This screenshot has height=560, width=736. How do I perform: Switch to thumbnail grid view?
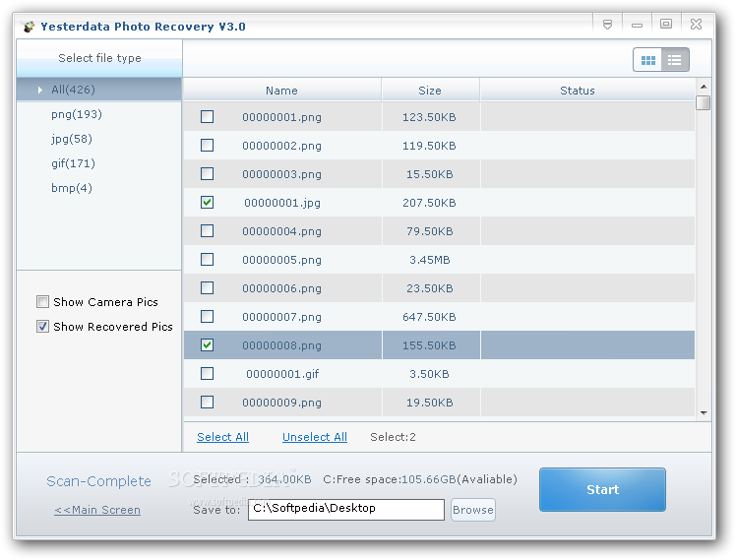click(x=647, y=60)
